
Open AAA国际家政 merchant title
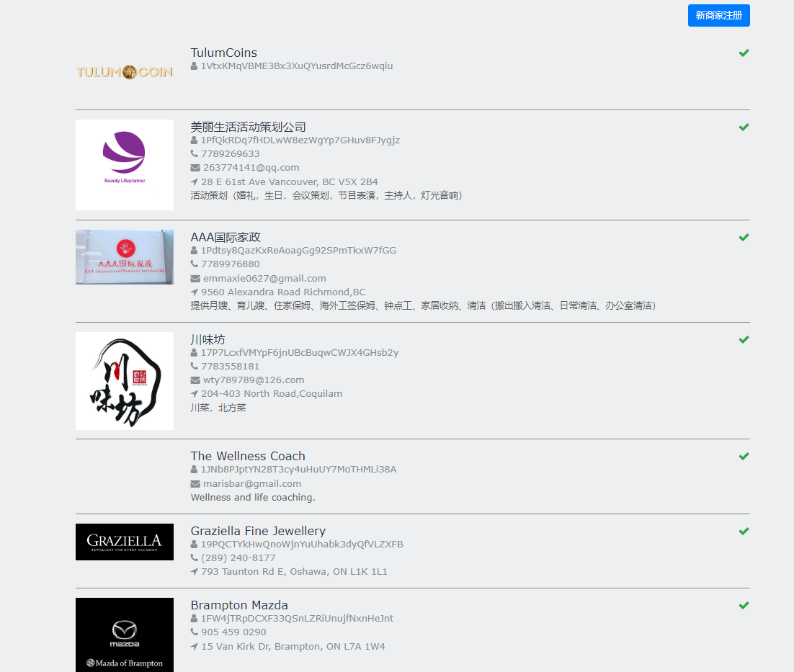(x=226, y=238)
